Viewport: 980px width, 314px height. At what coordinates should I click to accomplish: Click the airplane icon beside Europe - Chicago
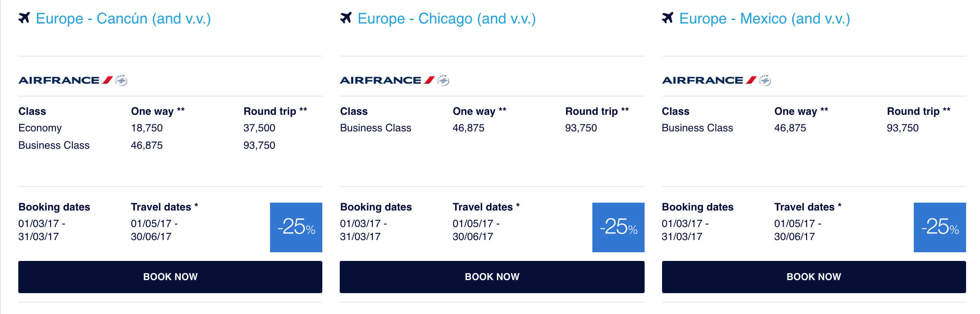(x=346, y=18)
